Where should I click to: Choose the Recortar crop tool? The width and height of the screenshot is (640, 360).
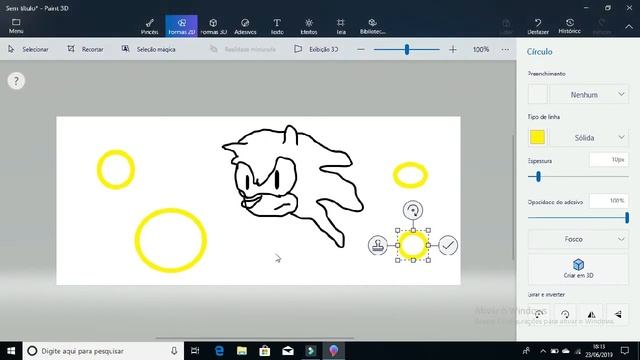pos(85,49)
